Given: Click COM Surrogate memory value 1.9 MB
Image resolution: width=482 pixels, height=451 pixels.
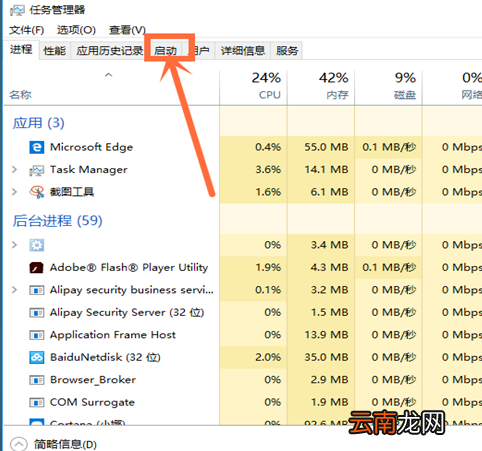Looking at the screenshot, I should click(329, 402).
